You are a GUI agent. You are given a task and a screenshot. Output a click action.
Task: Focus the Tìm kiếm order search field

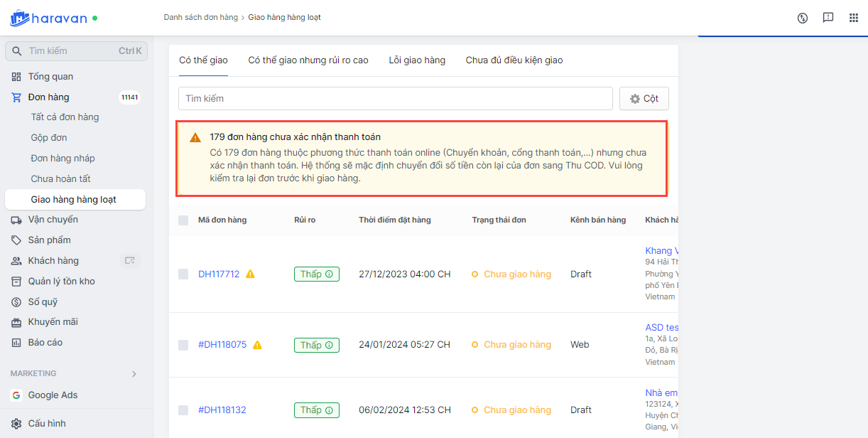pyautogui.click(x=395, y=99)
